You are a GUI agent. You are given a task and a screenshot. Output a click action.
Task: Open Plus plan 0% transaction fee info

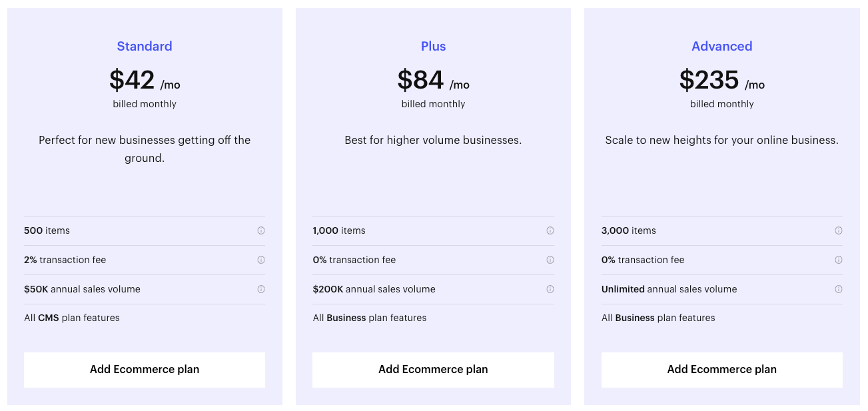coord(550,260)
